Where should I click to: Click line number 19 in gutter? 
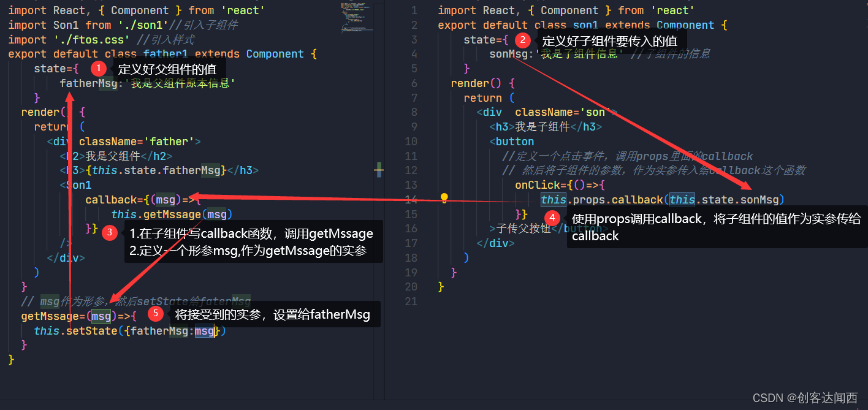pos(411,272)
